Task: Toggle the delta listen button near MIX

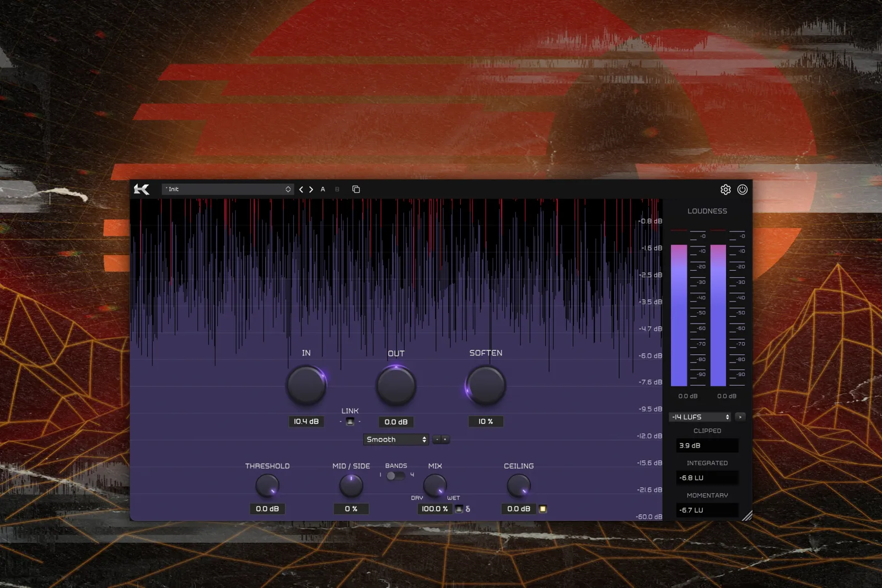Action: tap(459, 509)
